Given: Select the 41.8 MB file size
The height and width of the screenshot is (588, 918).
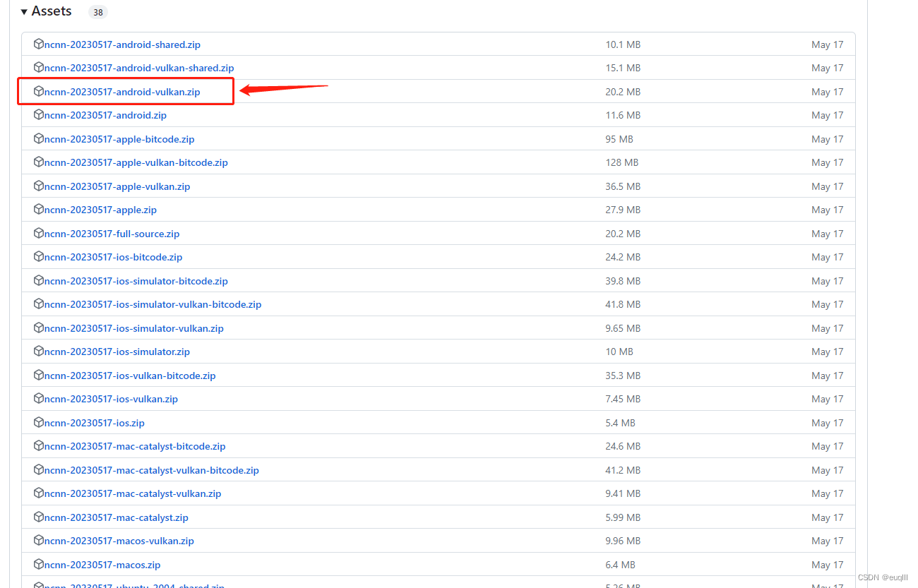Looking at the screenshot, I should [x=623, y=304].
